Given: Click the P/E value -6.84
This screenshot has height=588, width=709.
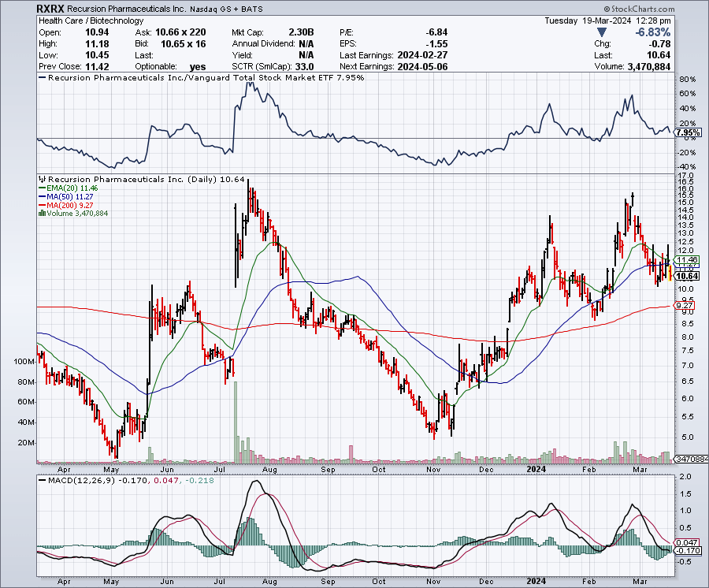Looking at the screenshot, I should click(x=436, y=32).
